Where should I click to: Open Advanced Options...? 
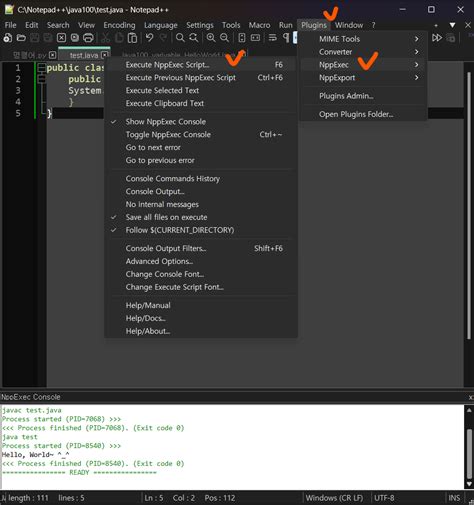pyautogui.click(x=200, y=261)
